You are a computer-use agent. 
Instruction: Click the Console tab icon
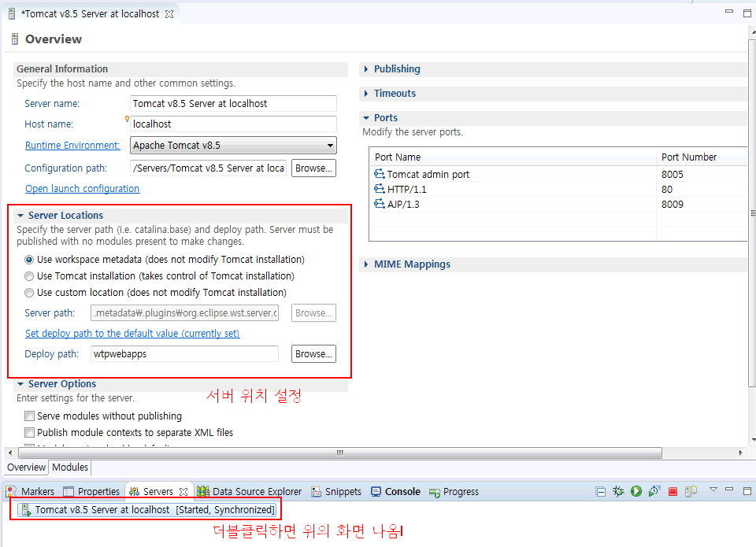tap(376, 492)
